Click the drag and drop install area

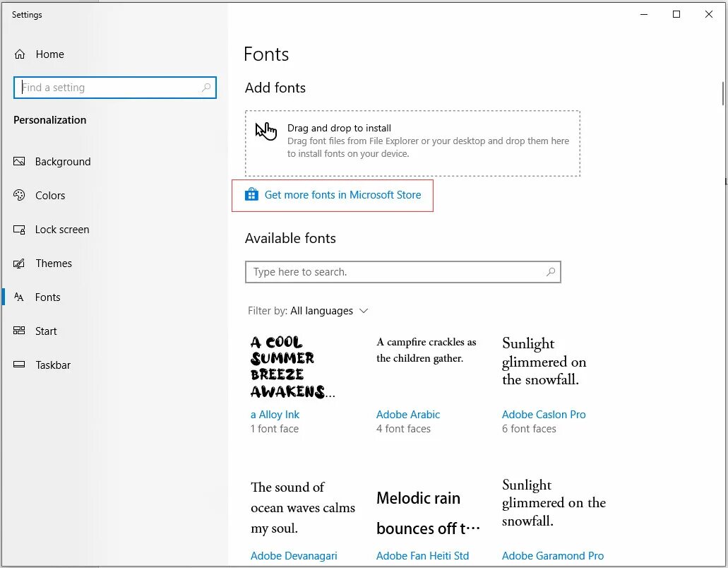(x=412, y=143)
